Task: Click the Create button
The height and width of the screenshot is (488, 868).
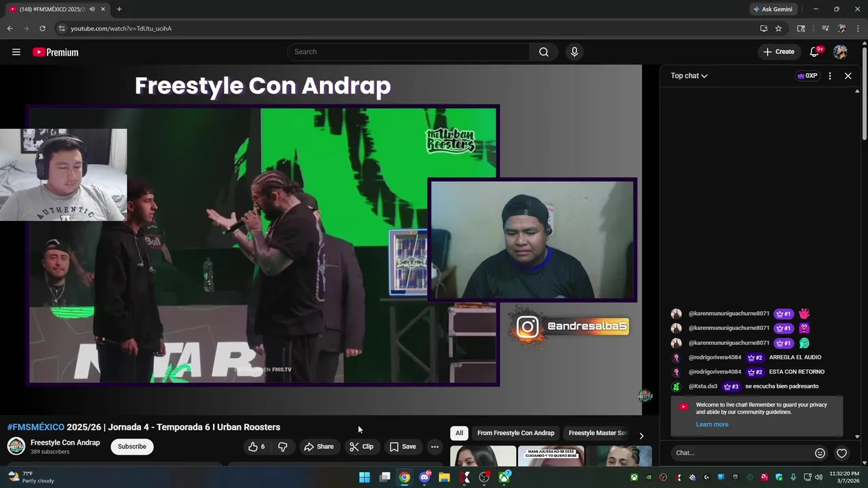Action: [778, 52]
